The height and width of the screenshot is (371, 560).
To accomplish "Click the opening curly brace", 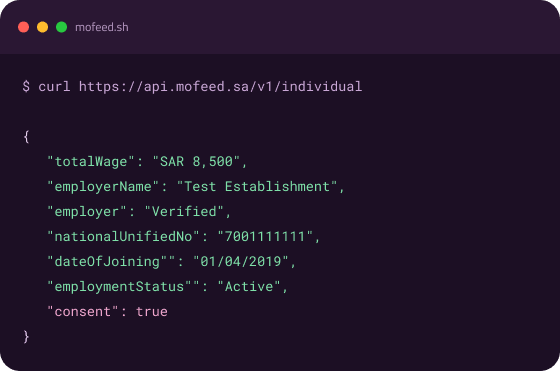I will tap(26, 136).
